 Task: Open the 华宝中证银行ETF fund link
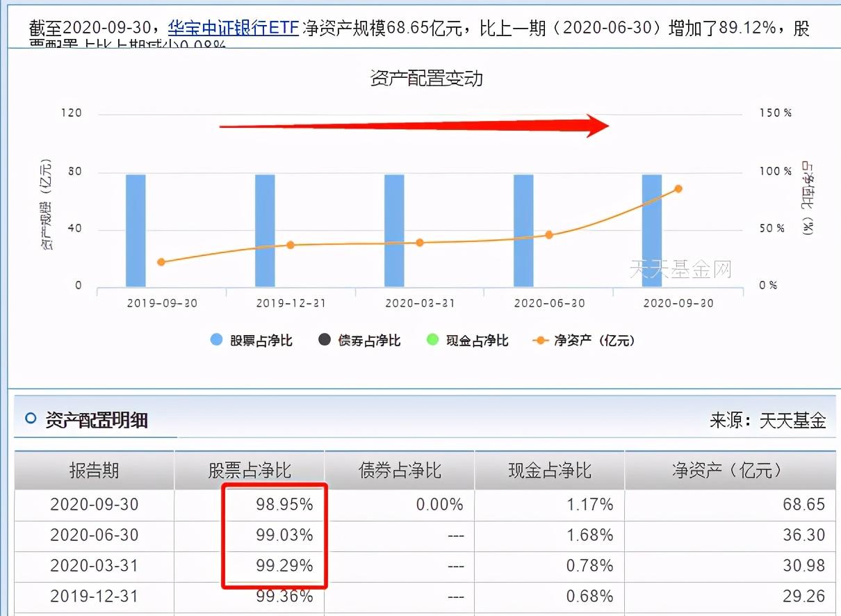click(x=234, y=29)
